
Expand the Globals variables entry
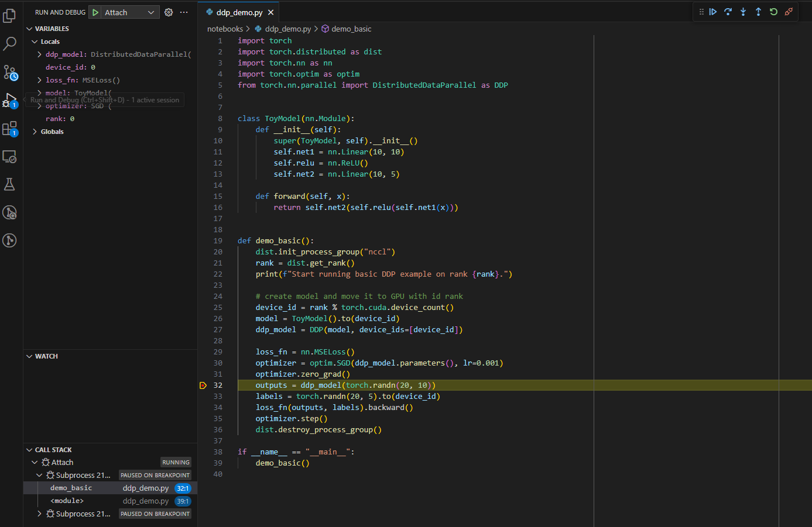(x=36, y=131)
